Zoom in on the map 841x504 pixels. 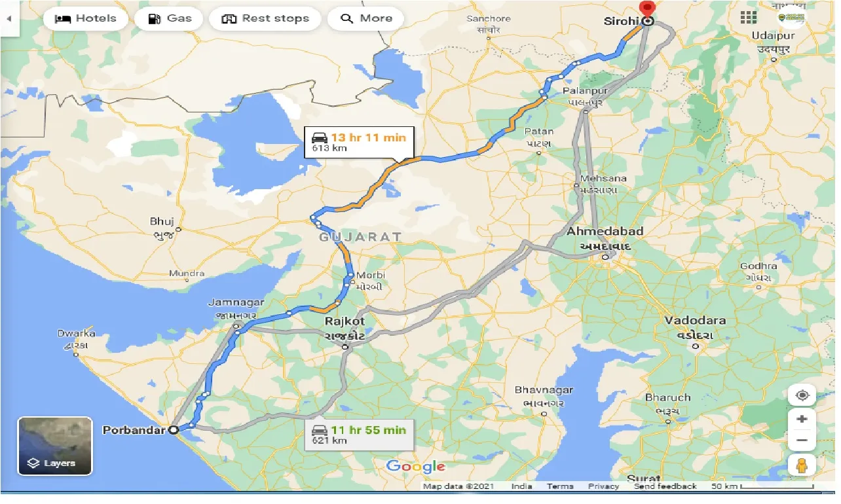click(x=802, y=419)
